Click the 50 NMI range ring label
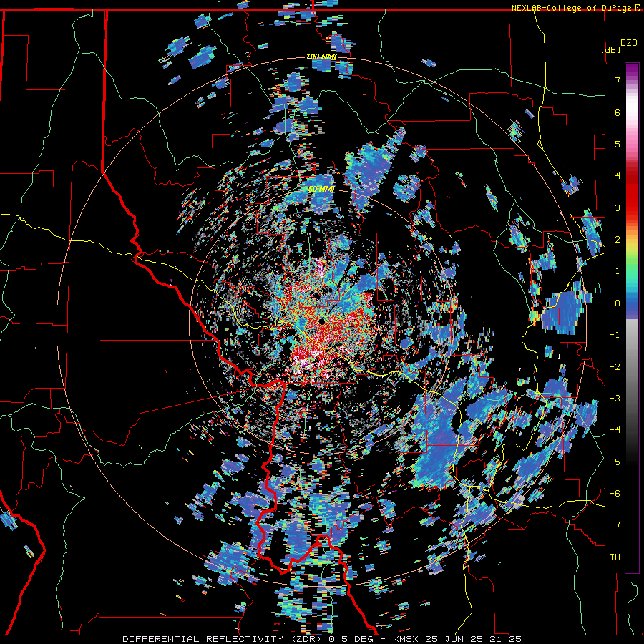Viewport: 644px width, 644px height. [322, 190]
